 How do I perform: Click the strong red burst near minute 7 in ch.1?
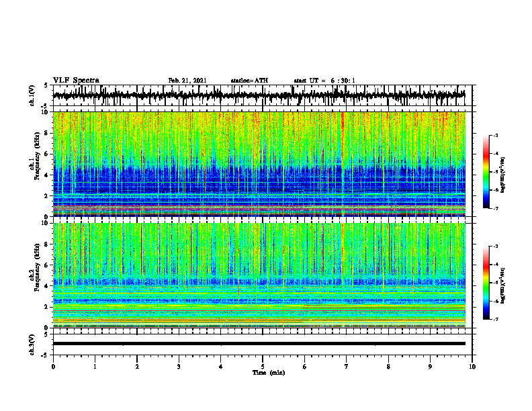pos(343,136)
